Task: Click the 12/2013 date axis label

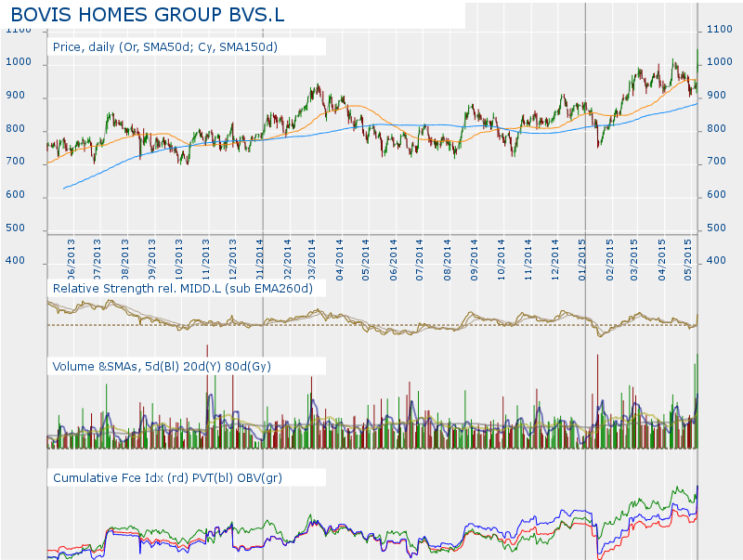Action: (233, 260)
